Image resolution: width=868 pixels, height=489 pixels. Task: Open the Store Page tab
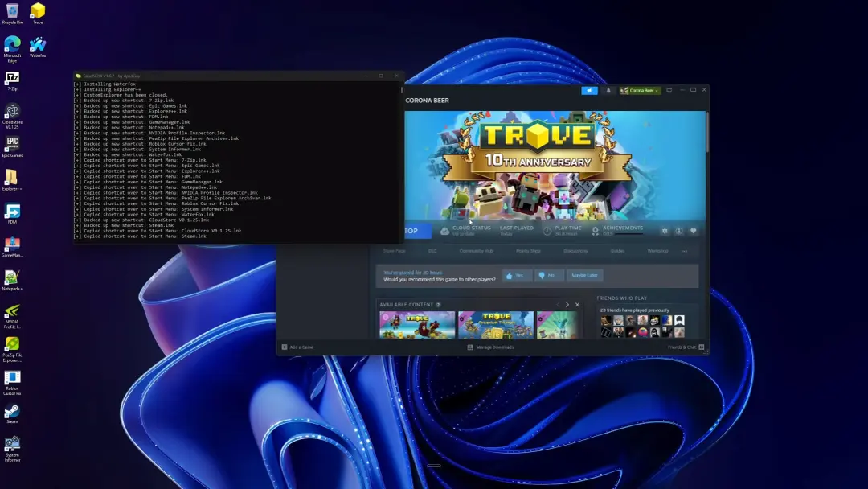click(394, 251)
